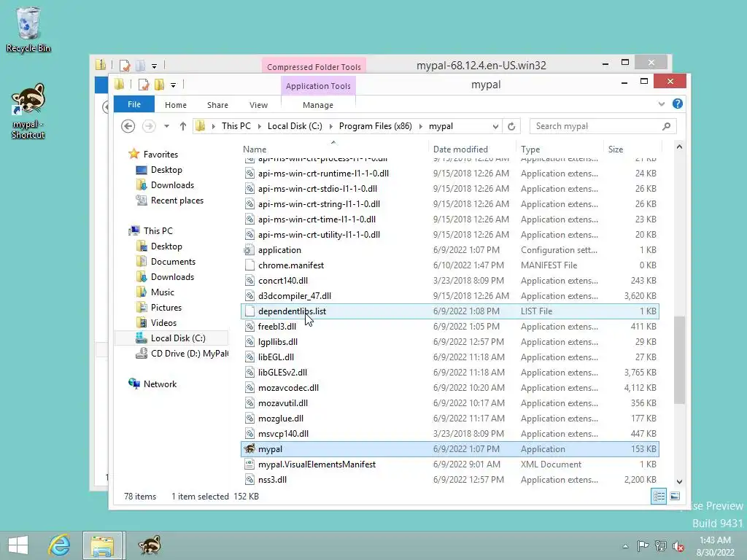Screen dimensions: 747x560
Task: Click the network tray icon
Action: click(660, 545)
